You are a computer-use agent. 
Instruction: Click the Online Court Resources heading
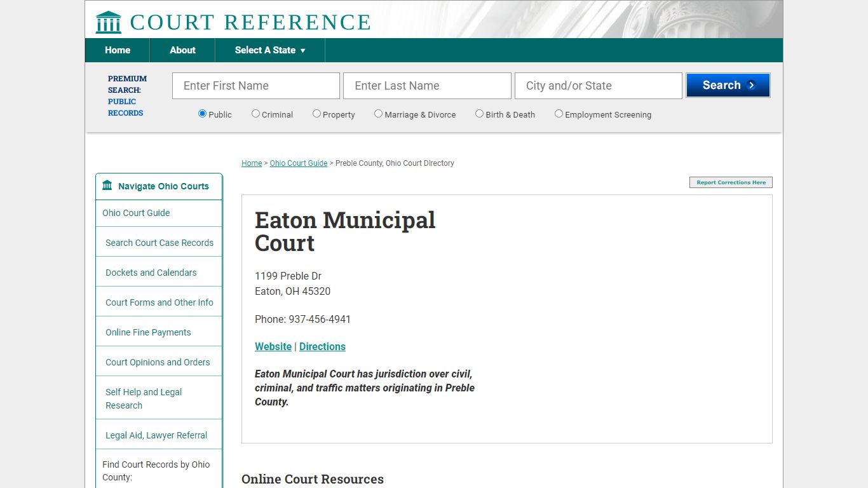[x=313, y=479]
